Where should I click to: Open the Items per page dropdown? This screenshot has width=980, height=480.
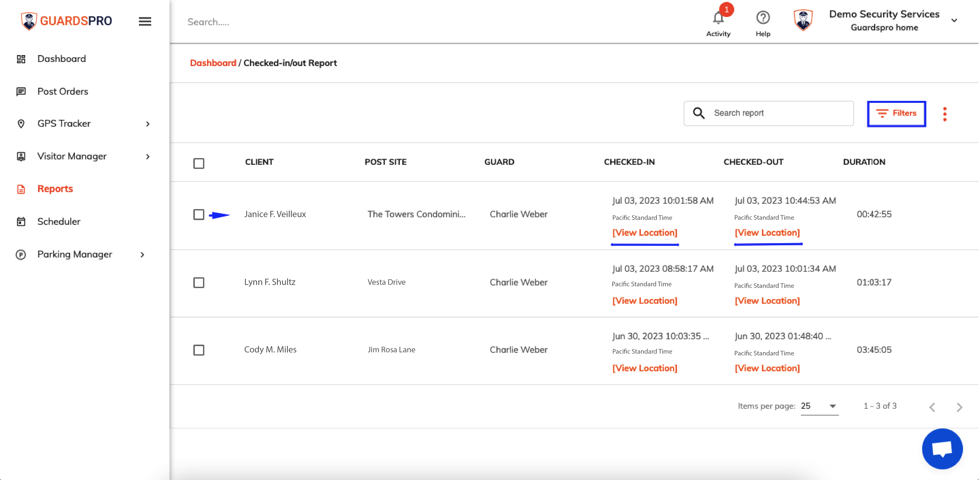tap(820, 406)
